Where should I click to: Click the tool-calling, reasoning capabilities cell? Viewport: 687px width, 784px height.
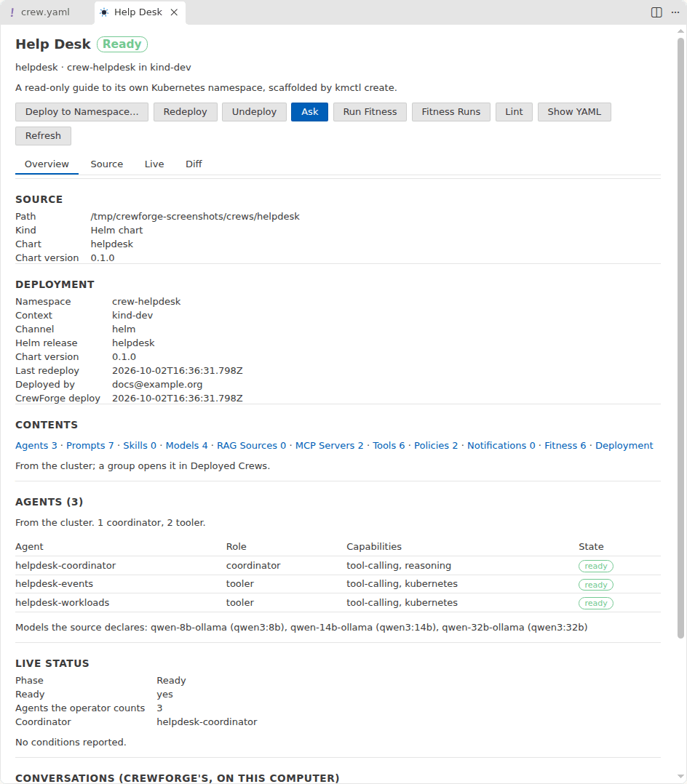[399, 566]
